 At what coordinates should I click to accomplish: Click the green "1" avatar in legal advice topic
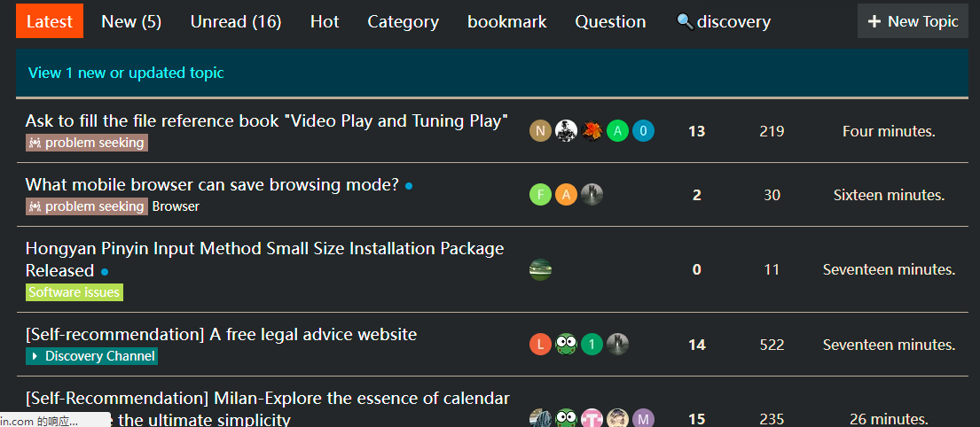592,345
